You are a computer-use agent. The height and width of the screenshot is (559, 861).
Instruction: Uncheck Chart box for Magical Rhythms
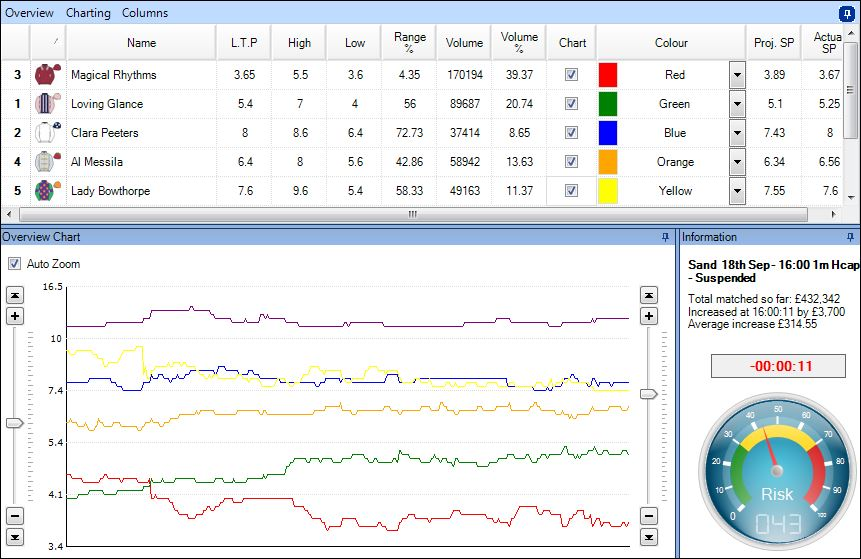pos(572,75)
